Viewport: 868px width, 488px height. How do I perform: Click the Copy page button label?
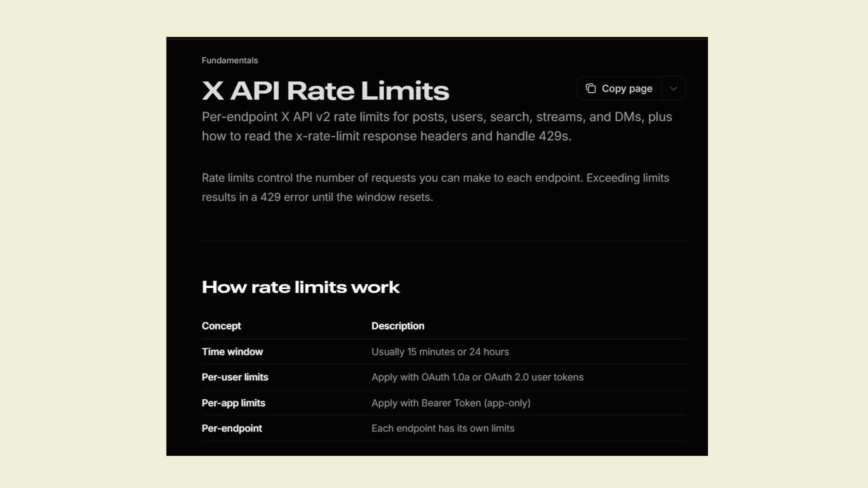[x=627, y=89]
